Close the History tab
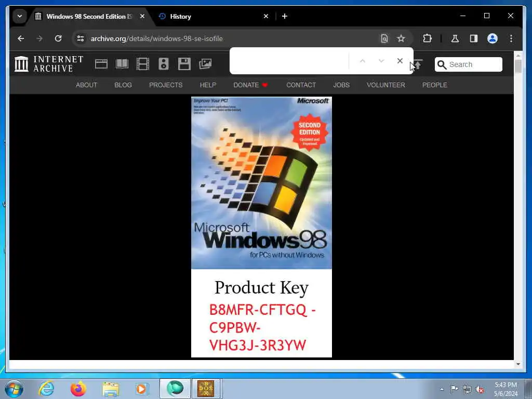Image resolution: width=532 pixels, height=399 pixels. [266, 16]
